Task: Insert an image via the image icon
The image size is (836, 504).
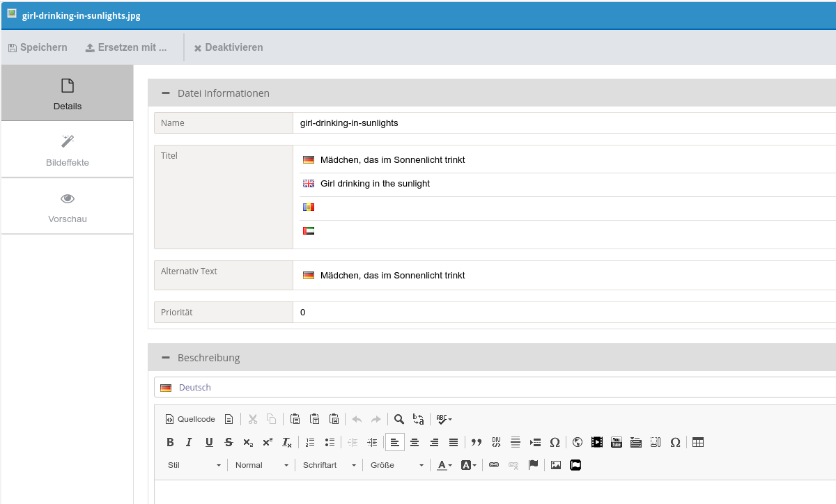Action: 556,465
